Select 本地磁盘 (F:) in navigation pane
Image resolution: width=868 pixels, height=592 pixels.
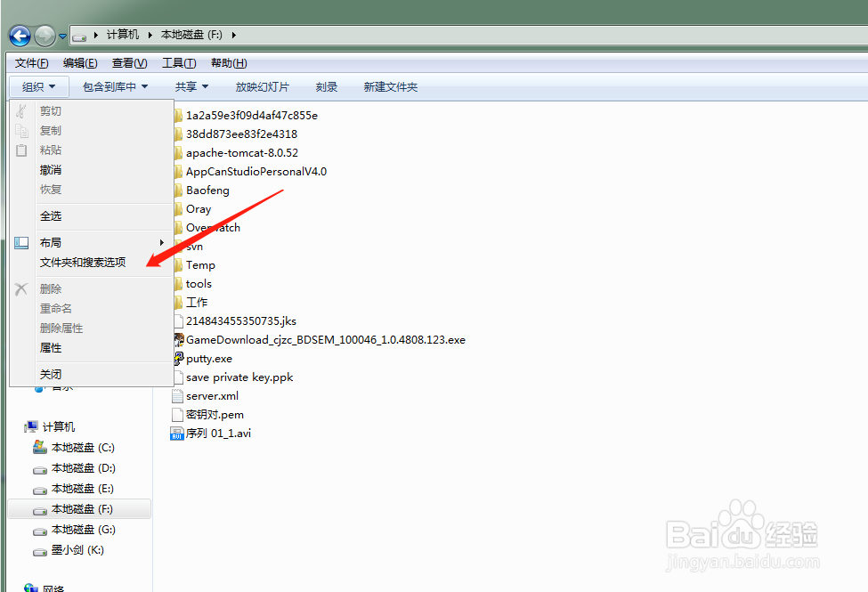(x=80, y=509)
